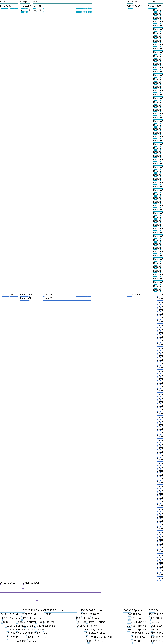Click the SD18347.5prime EST label

16,633
